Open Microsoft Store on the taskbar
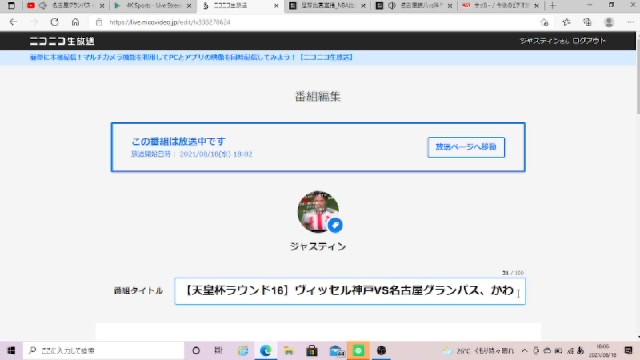This screenshot has width=640, height=360. pyautogui.click(x=312, y=350)
